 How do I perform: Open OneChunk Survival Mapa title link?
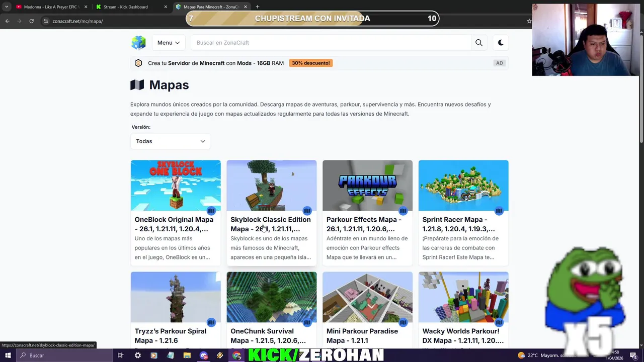(x=268, y=336)
